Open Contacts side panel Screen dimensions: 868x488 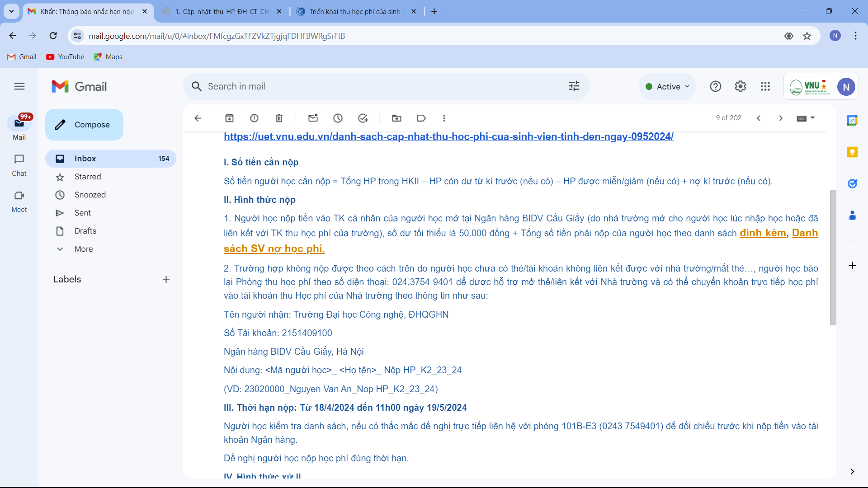pyautogui.click(x=852, y=216)
